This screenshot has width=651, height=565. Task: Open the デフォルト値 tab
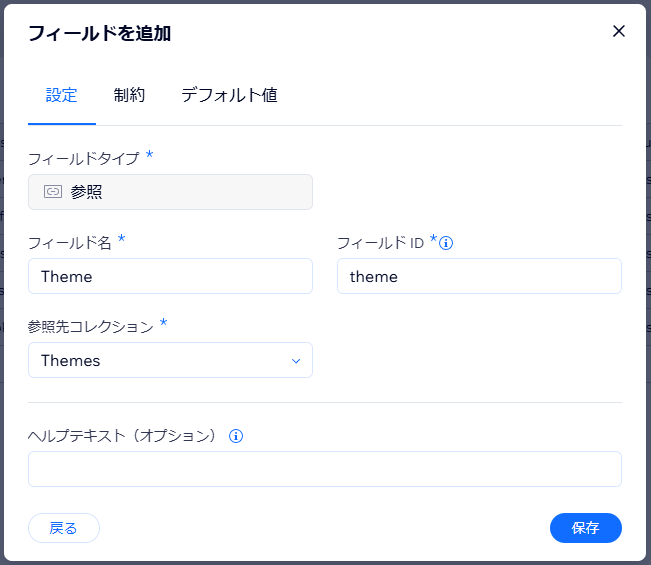tap(229, 95)
